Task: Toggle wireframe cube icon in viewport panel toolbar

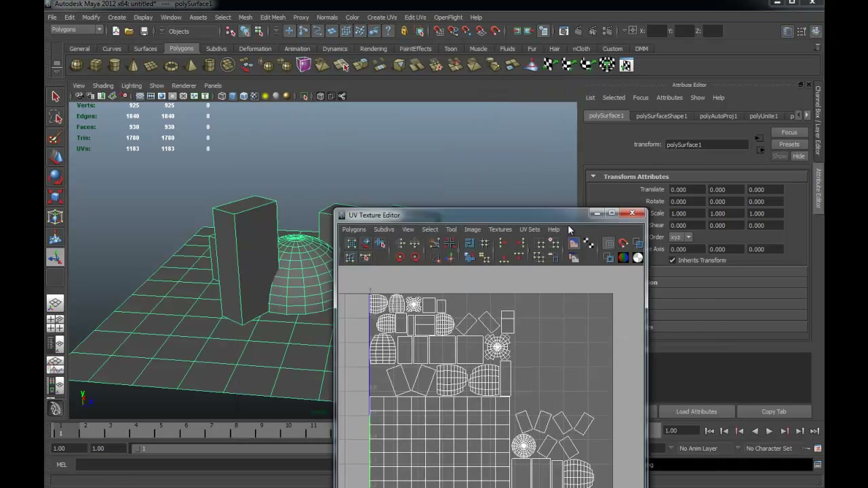Action: [222, 96]
